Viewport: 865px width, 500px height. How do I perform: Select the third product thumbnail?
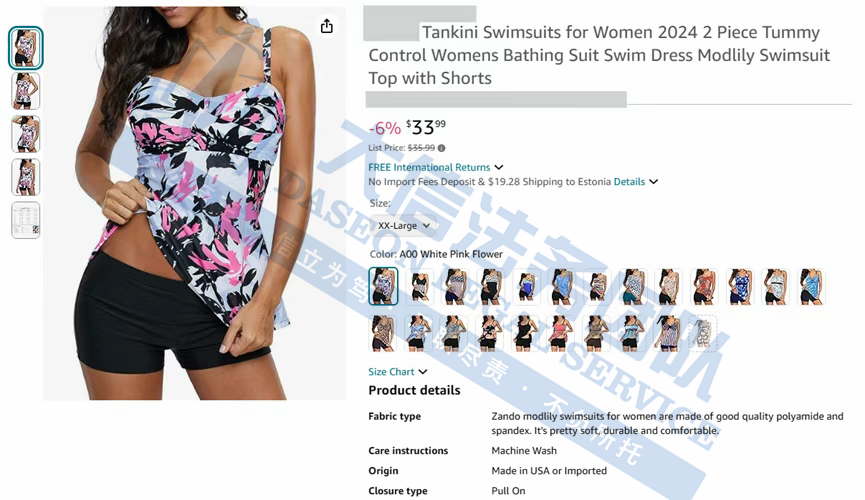point(25,134)
